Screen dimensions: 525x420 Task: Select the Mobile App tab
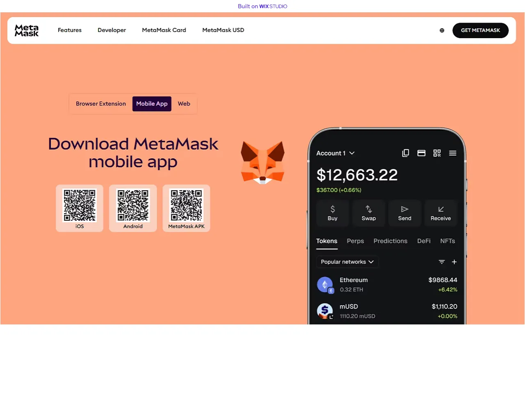click(x=152, y=104)
